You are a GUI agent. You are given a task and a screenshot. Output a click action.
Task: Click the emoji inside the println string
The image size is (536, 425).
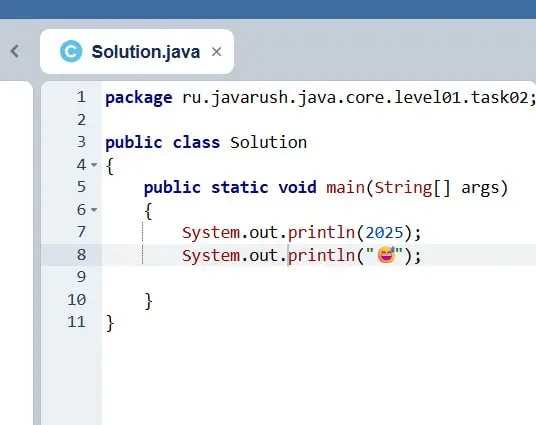coord(386,255)
